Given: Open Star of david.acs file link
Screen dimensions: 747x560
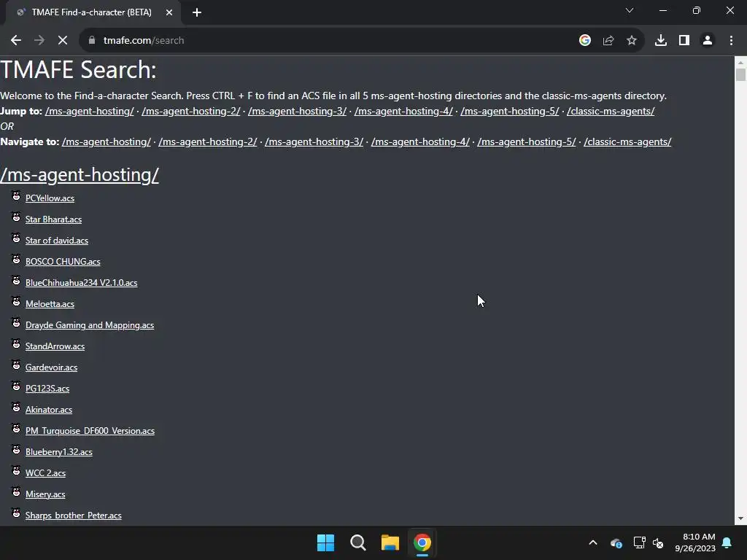Looking at the screenshot, I should 57,241.
